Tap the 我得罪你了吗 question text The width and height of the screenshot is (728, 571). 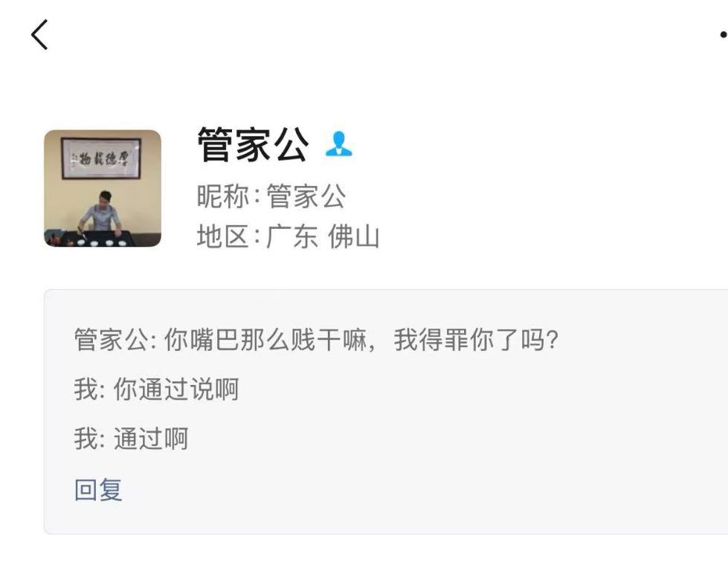(477, 340)
